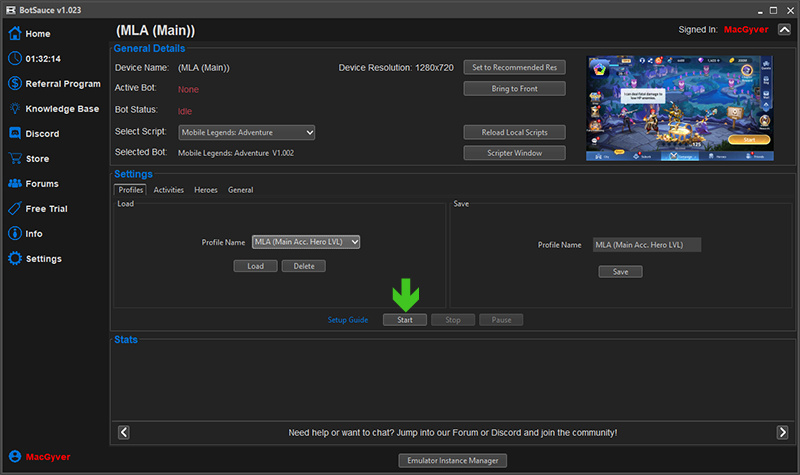The height and width of the screenshot is (475, 800).
Task: Open the Knowledge Base lightbulb icon
Action: pos(15,108)
